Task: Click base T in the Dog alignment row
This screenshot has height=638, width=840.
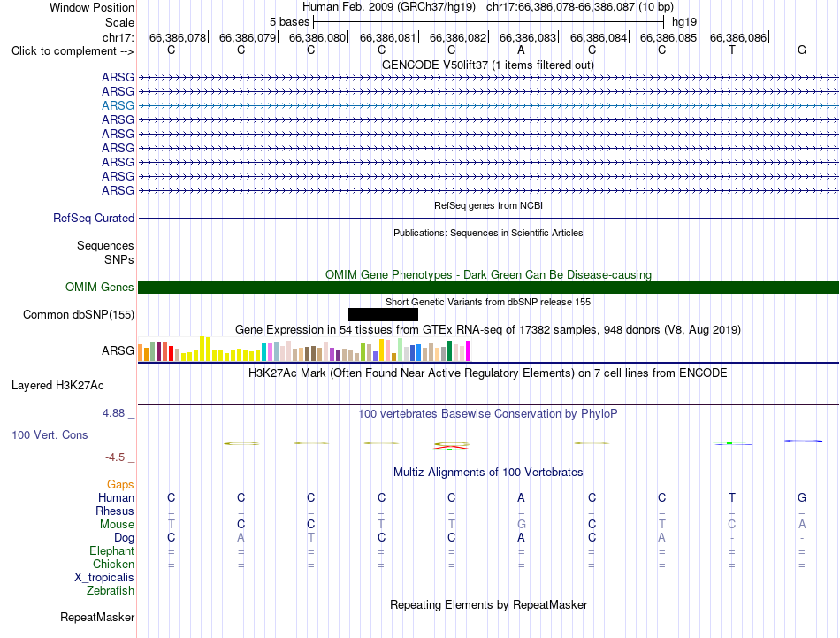Action: 310,538
